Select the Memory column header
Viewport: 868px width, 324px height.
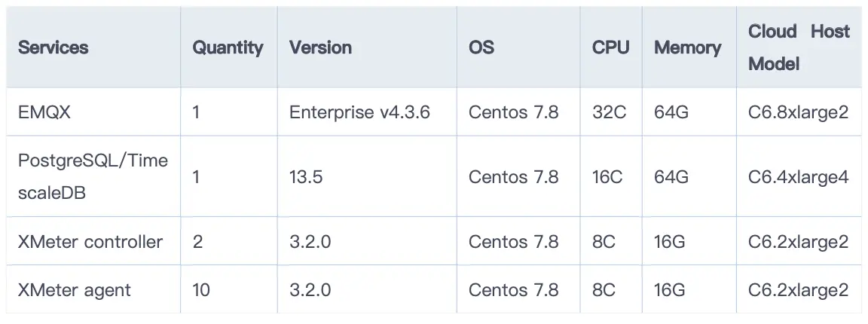(687, 47)
